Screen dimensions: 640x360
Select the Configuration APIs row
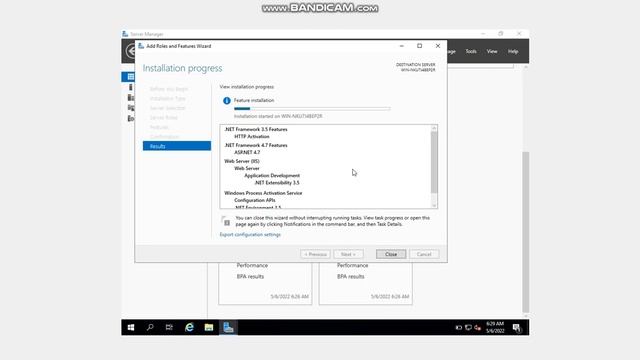click(x=255, y=200)
